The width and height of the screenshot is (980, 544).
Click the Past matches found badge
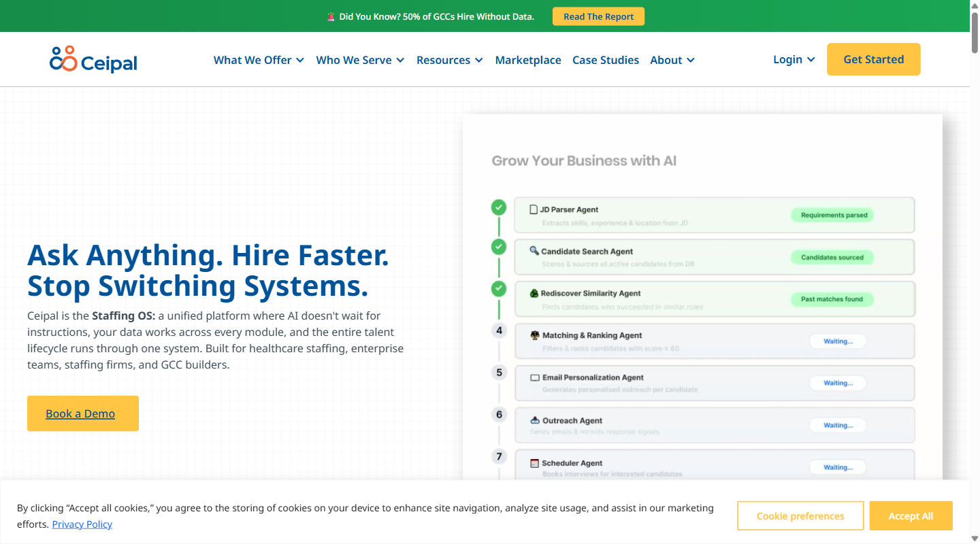(832, 299)
